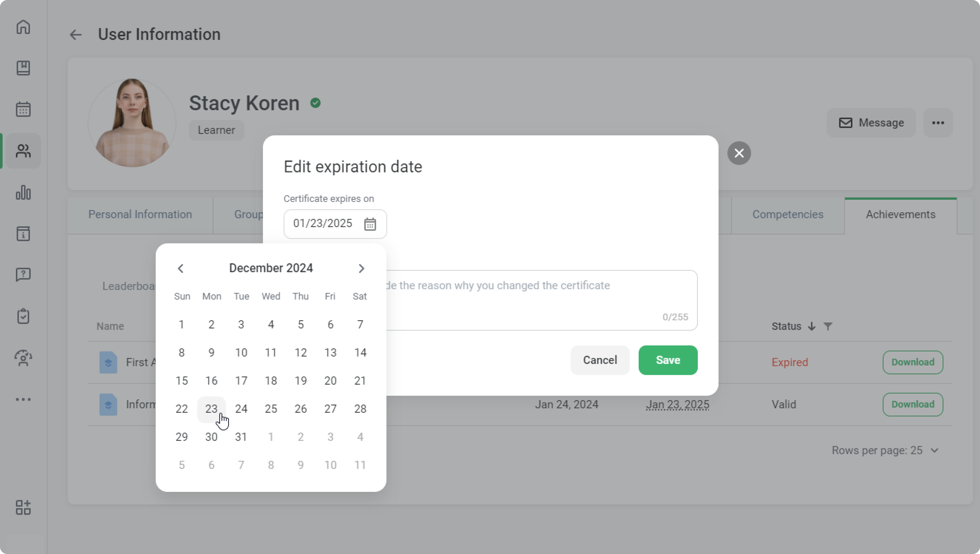The width and height of the screenshot is (980, 554).
Task: Click the reason for change text area
Action: click(540, 301)
